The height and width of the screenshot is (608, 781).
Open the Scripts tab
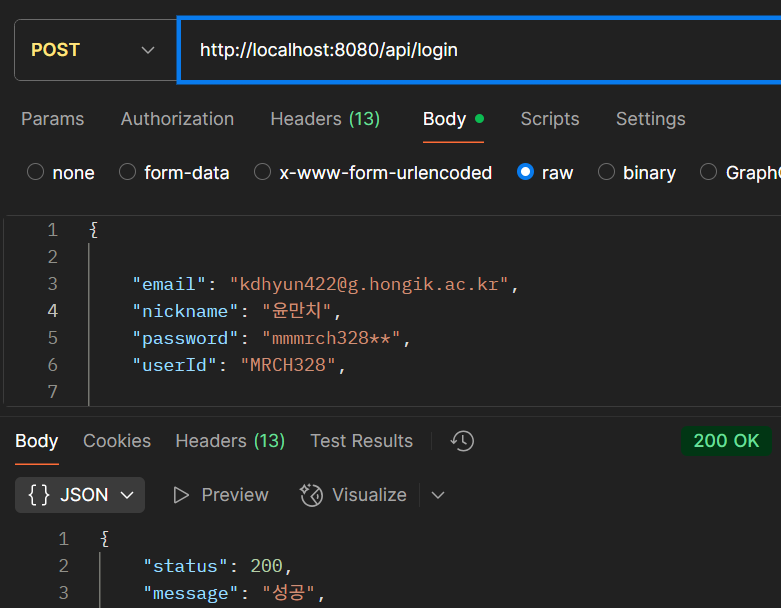pos(549,119)
